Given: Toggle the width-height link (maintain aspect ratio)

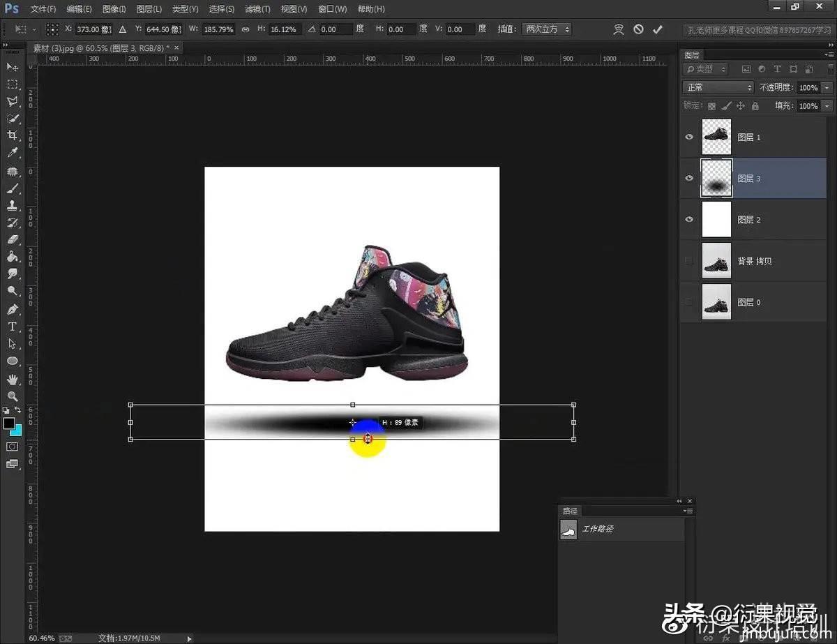Looking at the screenshot, I should 246,29.
